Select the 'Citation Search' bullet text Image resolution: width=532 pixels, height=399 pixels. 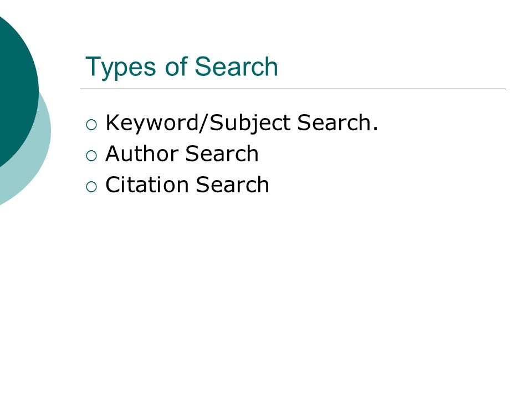click(x=187, y=185)
